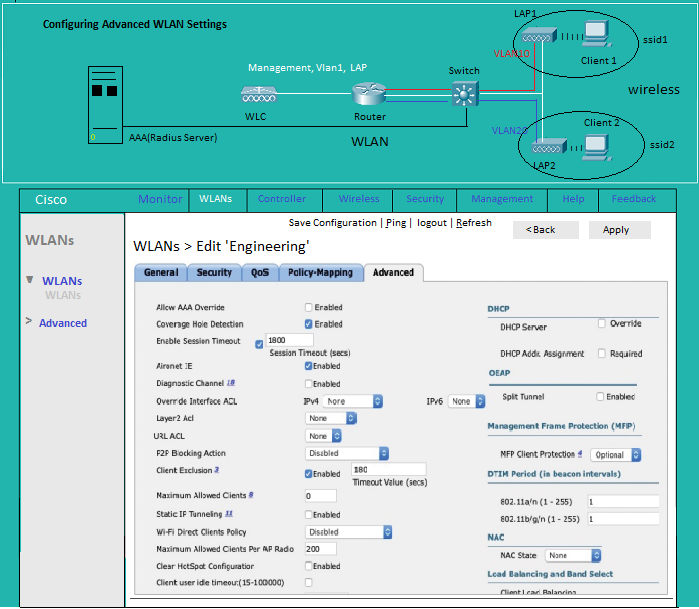Check the DHCP Server Override box

(x=602, y=324)
